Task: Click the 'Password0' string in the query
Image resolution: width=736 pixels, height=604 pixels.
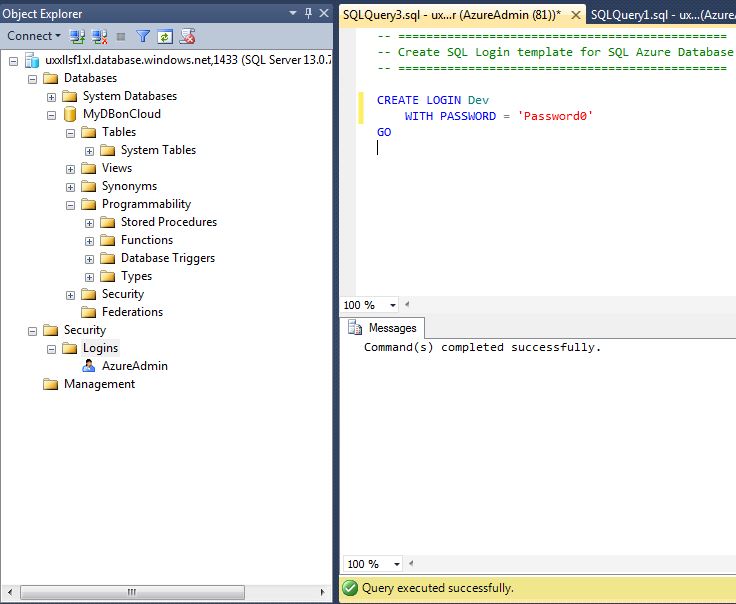Action: point(555,116)
